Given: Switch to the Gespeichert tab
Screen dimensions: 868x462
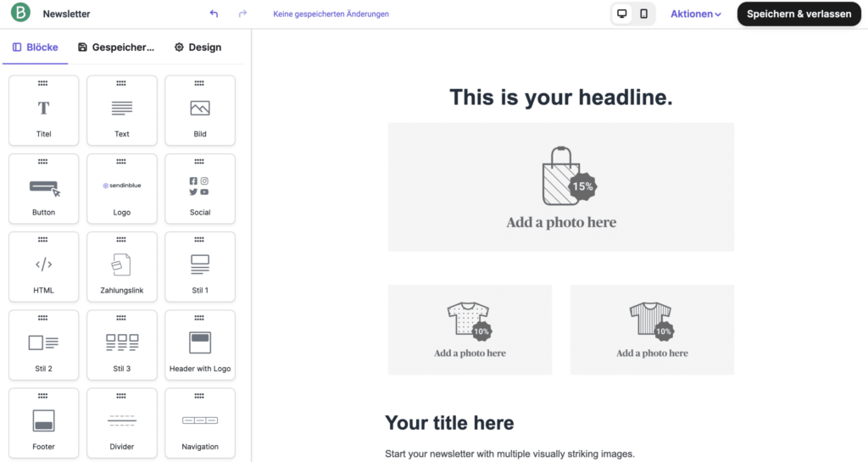Looking at the screenshot, I should 116,47.
